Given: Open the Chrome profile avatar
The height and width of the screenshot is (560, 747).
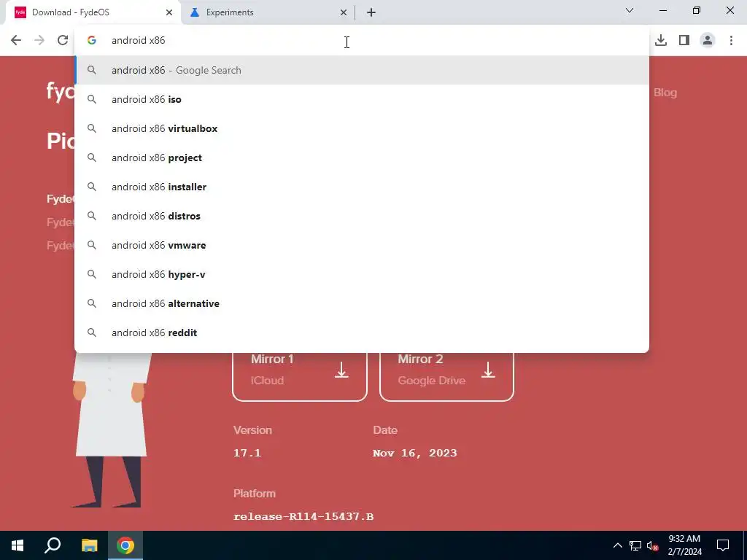Looking at the screenshot, I should tap(708, 40).
